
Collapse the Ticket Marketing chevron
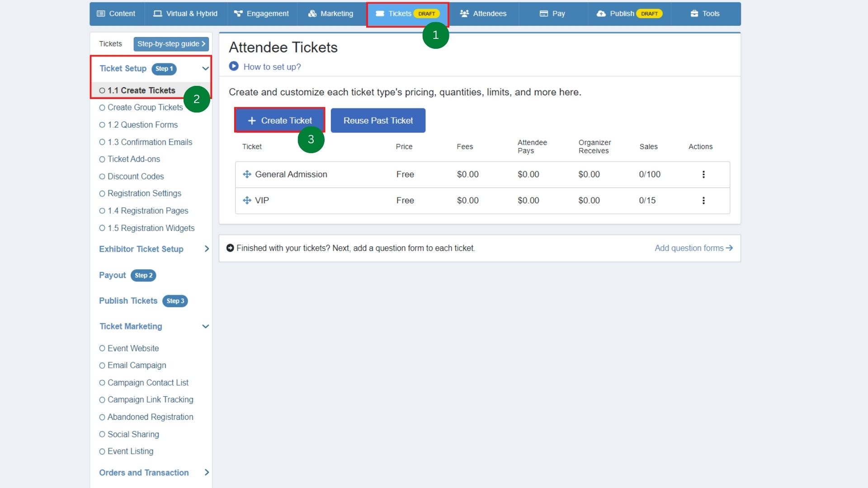coord(205,326)
